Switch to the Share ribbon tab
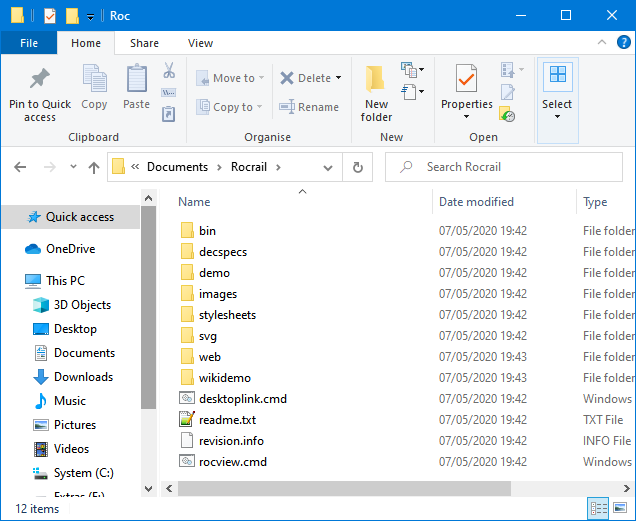 point(144,43)
